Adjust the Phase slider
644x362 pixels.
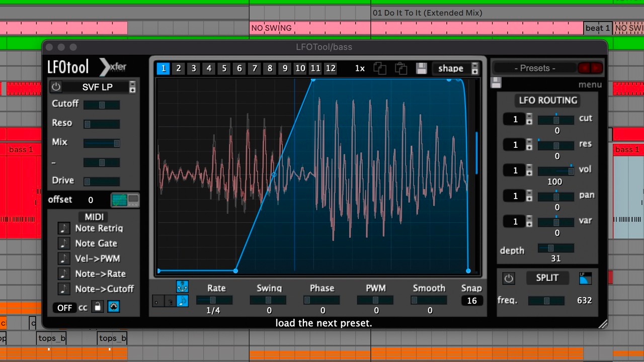tap(321, 300)
